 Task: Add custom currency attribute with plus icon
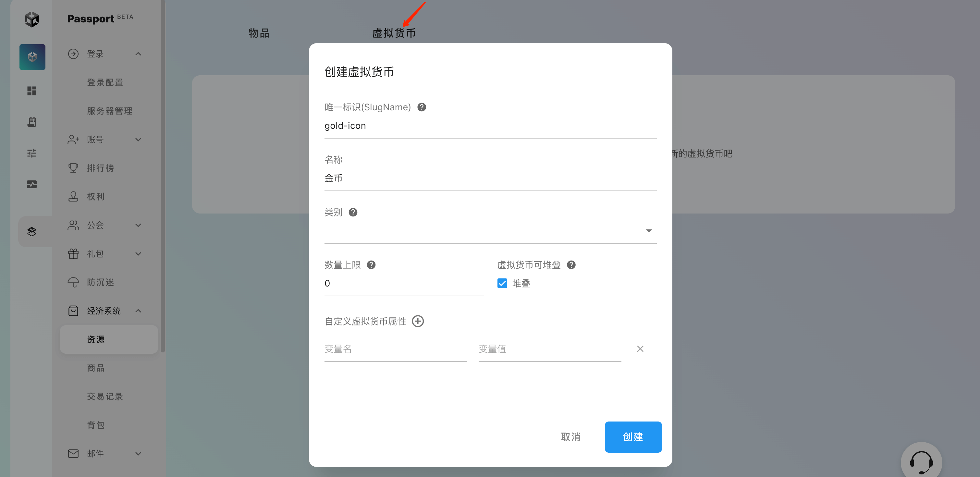click(x=418, y=321)
